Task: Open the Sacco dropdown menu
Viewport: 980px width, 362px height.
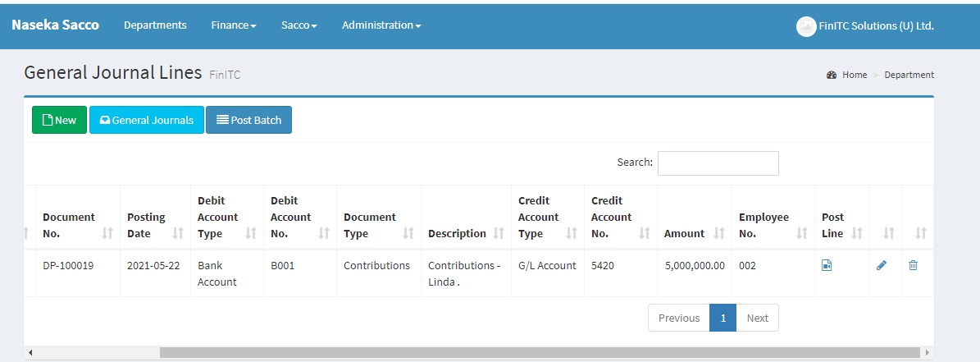Action: pyautogui.click(x=299, y=25)
